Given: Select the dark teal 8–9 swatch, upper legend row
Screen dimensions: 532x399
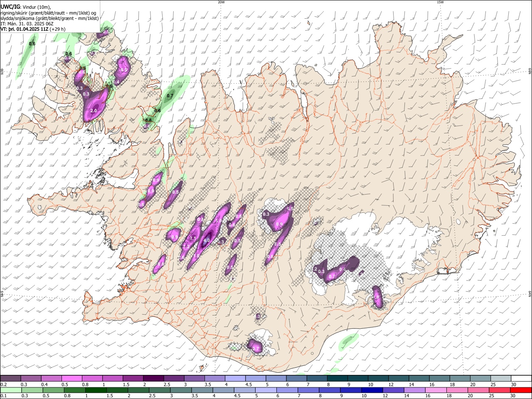Looking at the screenshot, I should (337, 378).
